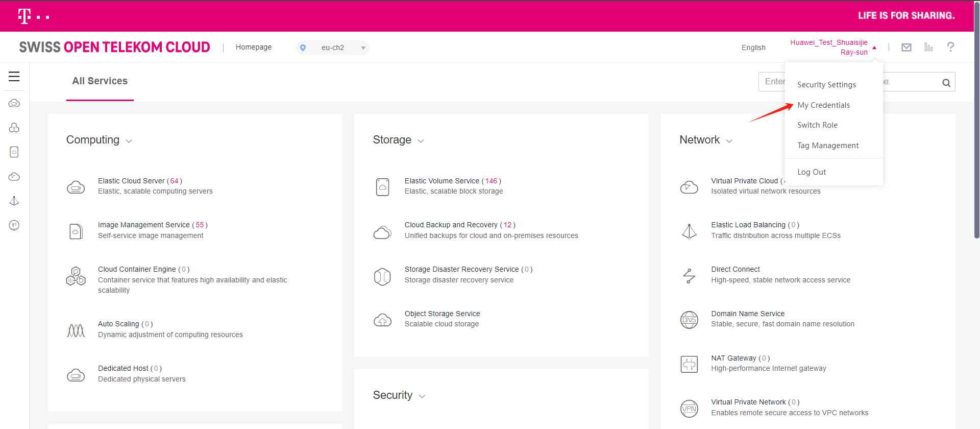This screenshot has width=980, height=429.
Task: Click the Image Management Service icon
Action: [x=76, y=231]
